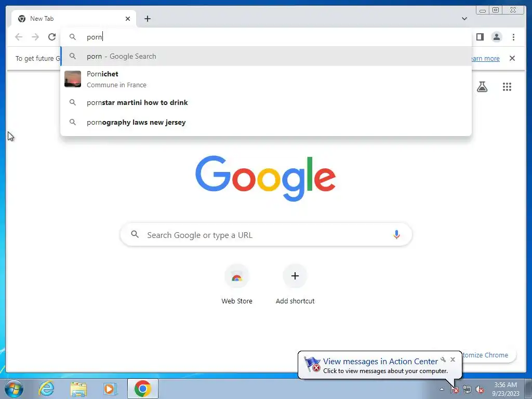The width and height of the screenshot is (532, 399).
Task: Close the Action Center balloon
Action: pos(453,360)
